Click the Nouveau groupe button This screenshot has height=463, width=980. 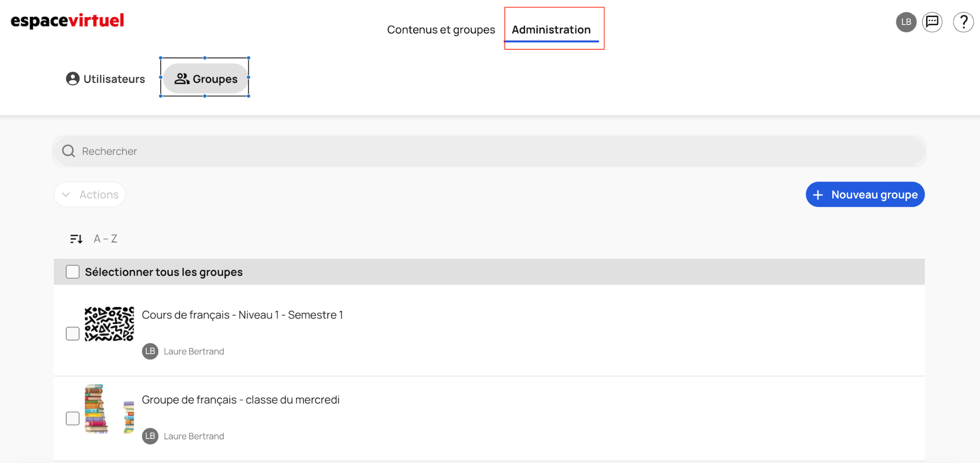pyautogui.click(x=865, y=194)
